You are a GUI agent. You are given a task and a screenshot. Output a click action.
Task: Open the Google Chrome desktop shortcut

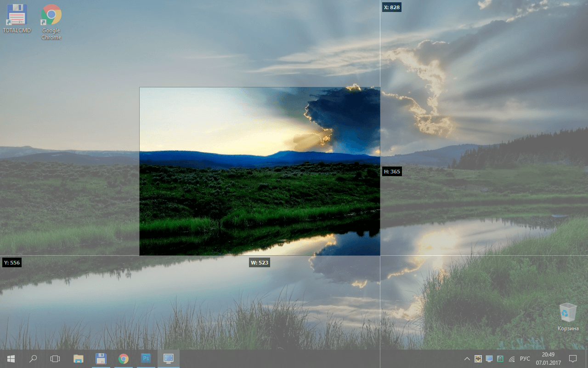(x=51, y=22)
